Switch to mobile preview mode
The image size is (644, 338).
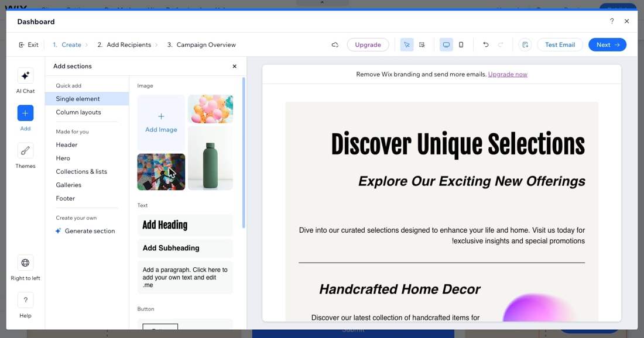pos(461,44)
